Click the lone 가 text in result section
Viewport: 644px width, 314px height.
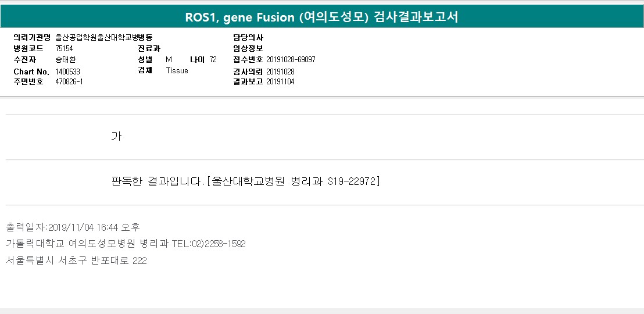(x=116, y=136)
